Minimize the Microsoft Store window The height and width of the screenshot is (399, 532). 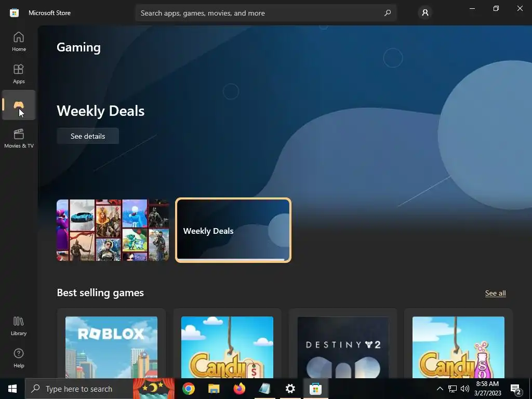(472, 8)
